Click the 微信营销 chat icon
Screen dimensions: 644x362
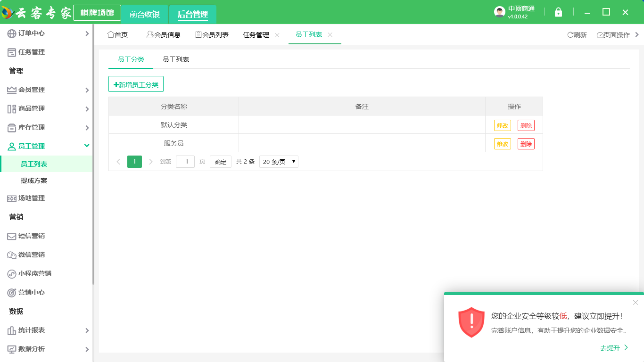pos(12,255)
